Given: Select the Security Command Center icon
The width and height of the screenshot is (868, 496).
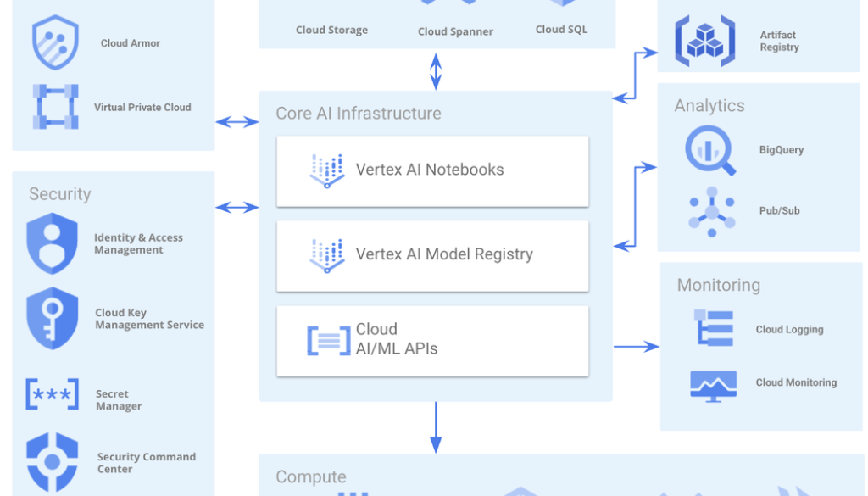Looking at the screenshot, I should point(53,462).
